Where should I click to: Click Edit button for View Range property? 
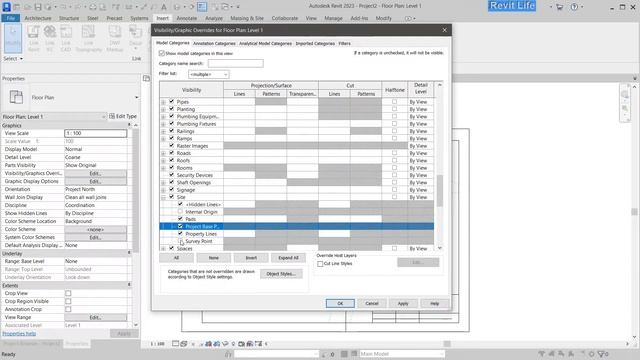click(x=95, y=317)
